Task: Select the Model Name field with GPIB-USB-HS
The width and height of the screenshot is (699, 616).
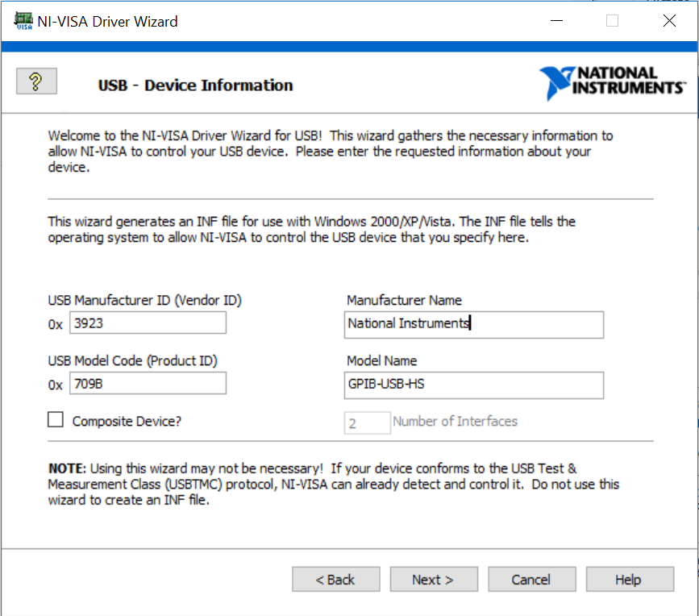Action: [x=473, y=385]
